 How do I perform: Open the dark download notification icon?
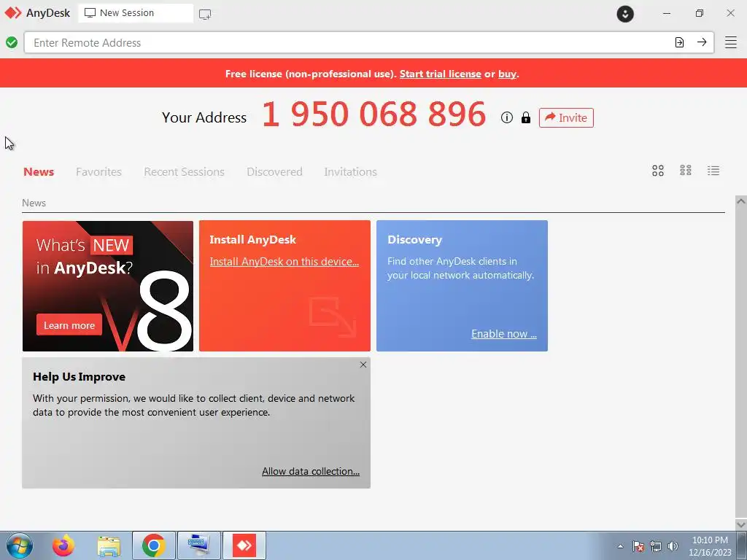pos(625,13)
